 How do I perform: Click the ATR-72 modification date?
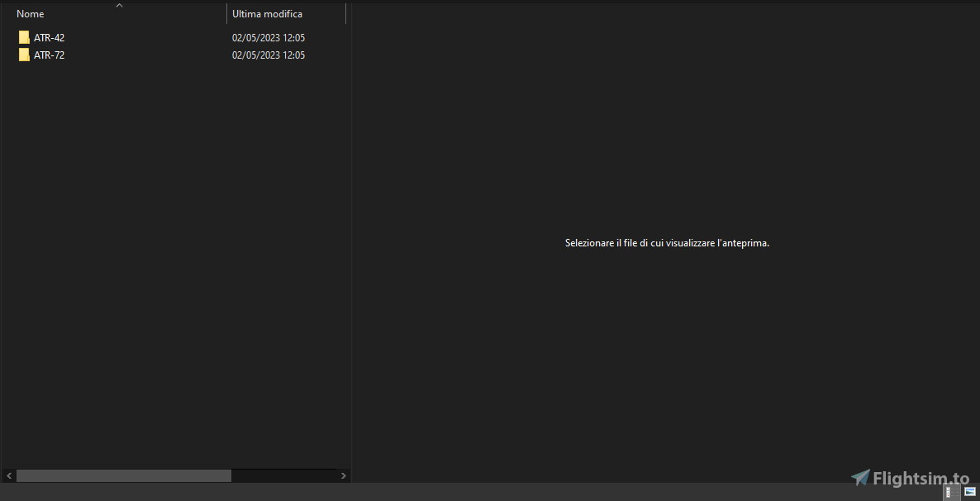(x=269, y=55)
